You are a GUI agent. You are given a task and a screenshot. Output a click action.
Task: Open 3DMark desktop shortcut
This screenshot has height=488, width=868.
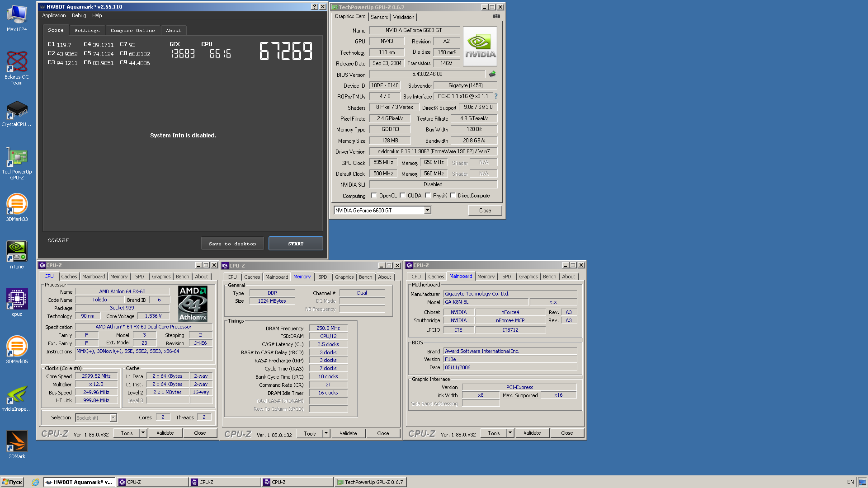[17, 445]
